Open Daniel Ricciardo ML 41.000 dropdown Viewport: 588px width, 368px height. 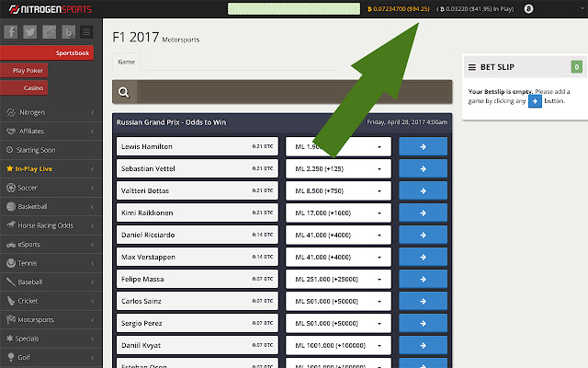338,235
